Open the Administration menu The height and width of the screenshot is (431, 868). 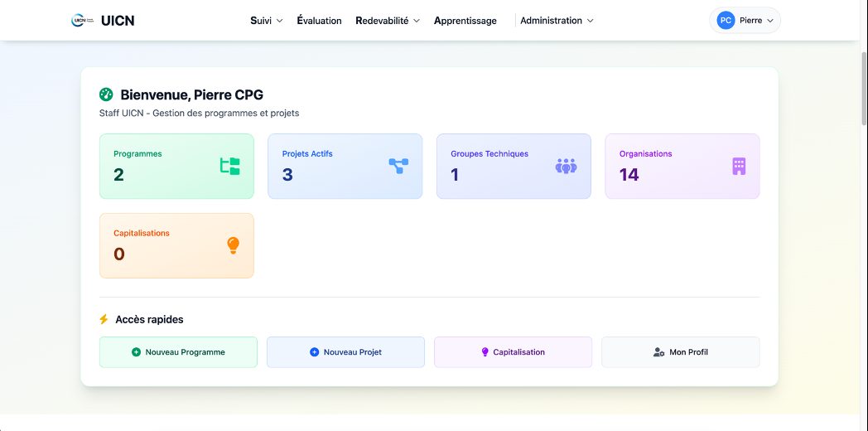pos(557,21)
